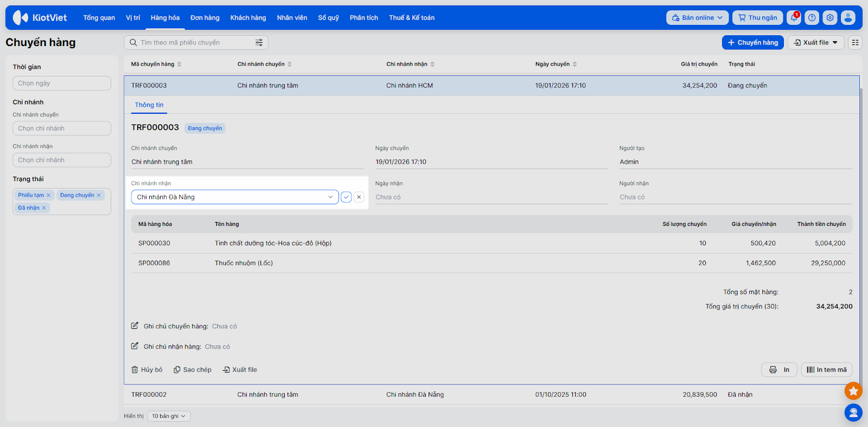Remove the Đang chuyển status filter
Screen dimensions: 868x427
coord(99,196)
